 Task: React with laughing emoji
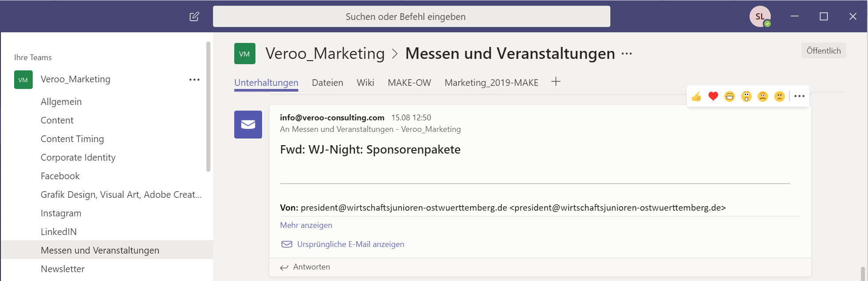(730, 96)
